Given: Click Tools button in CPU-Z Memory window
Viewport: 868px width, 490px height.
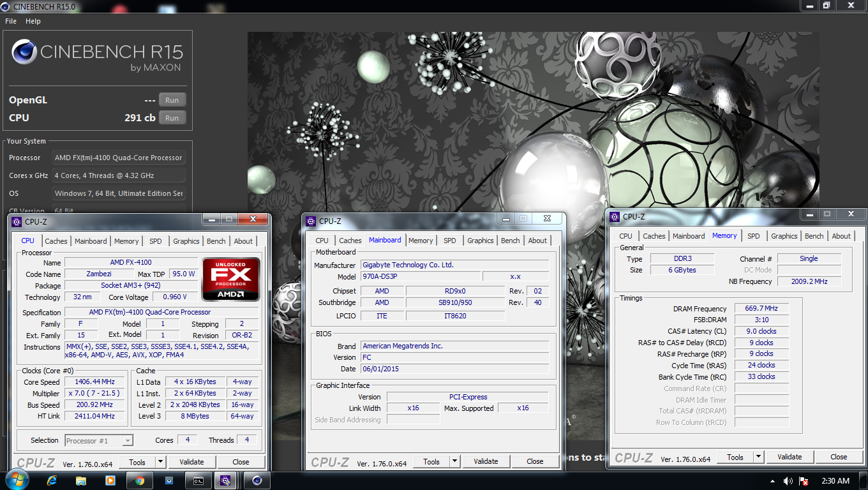Looking at the screenshot, I should coord(735,457).
